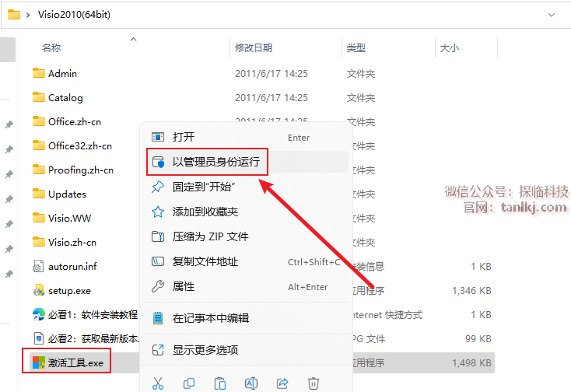Viewport: 571px width, 392px height.
Task: Click the share icon in context menu
Action: point(282,383)
